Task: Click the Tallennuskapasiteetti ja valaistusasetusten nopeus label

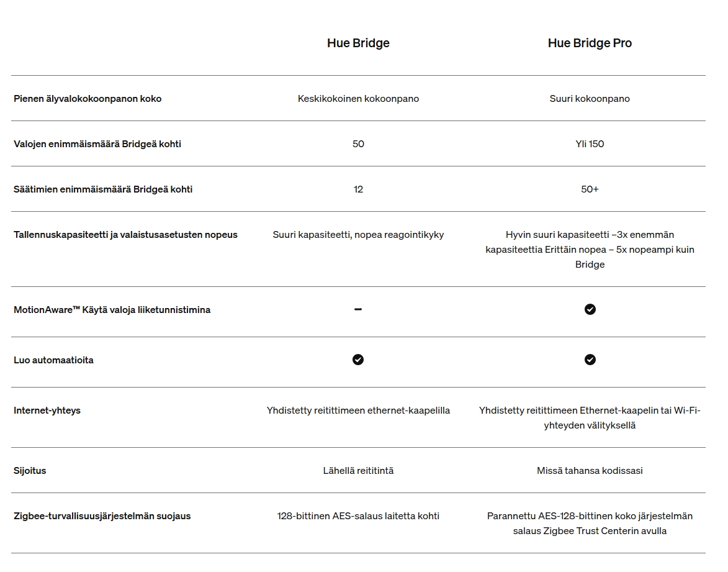Action: pos(125,235)
